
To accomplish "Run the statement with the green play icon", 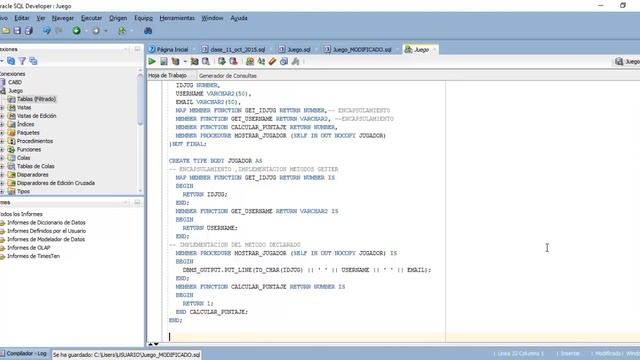I will click(152, 62).
